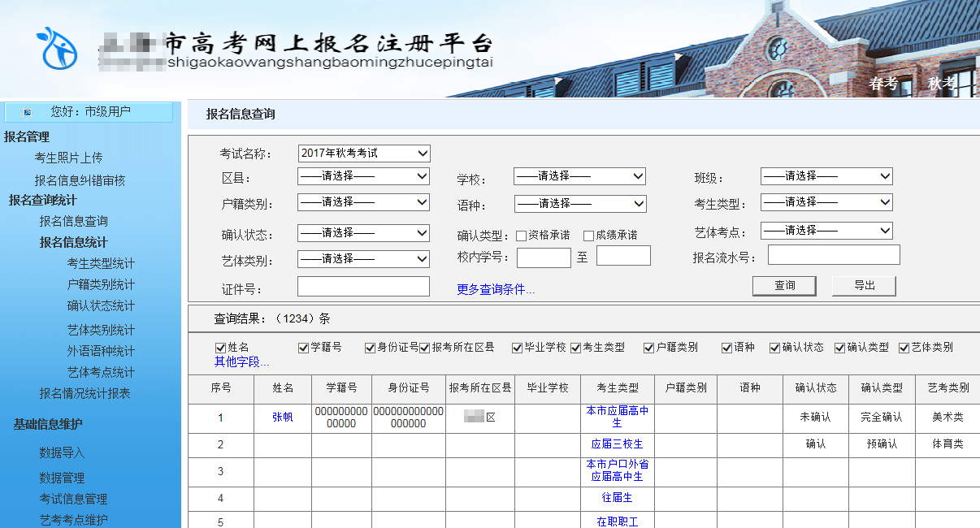The width and height of the screenshot is (980, 528).
Task: Click the user icon beside 市级用户
Action: (28, 112)
